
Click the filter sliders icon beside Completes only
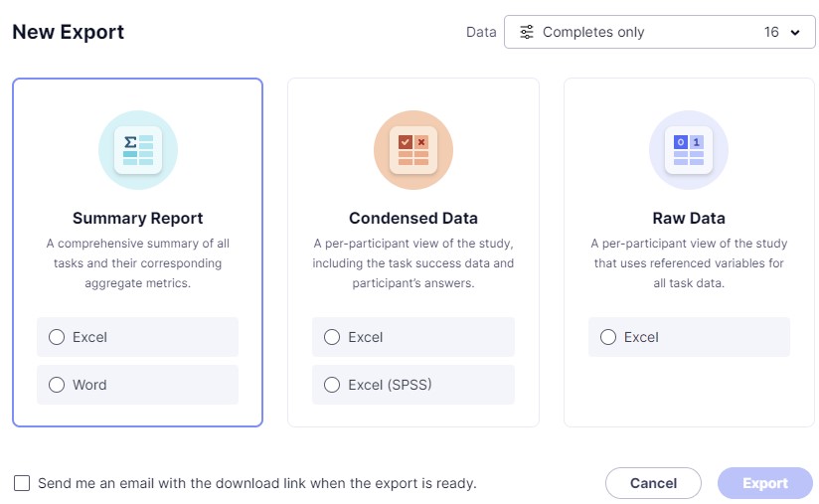coord(527,32)
